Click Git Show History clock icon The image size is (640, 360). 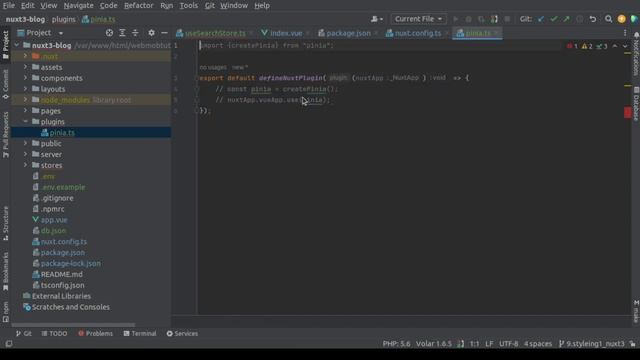pos(579,19)
